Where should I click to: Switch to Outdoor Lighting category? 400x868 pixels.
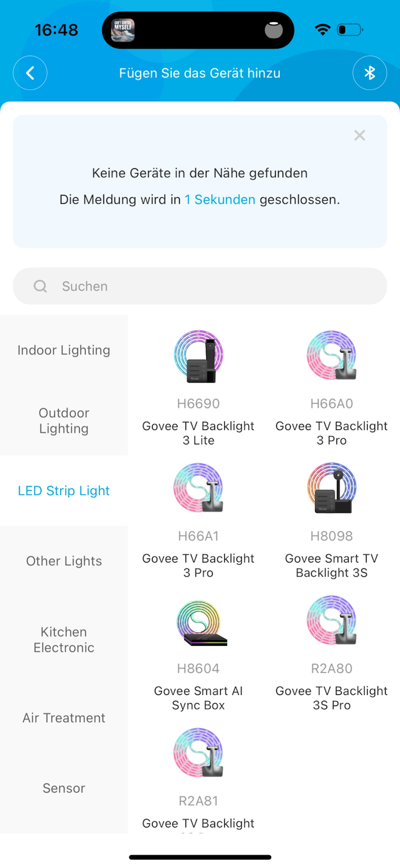tap(64, 421)
